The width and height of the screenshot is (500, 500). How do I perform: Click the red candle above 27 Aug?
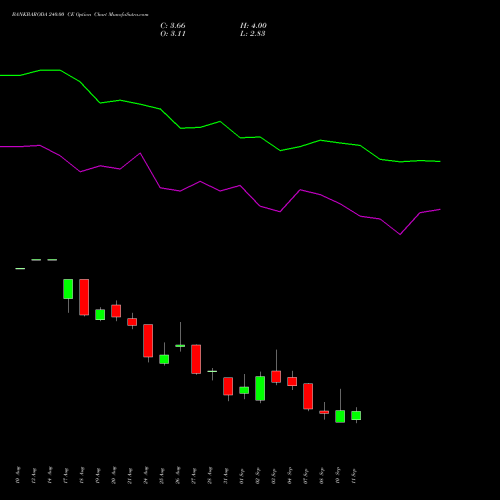click(x=196, y=359)
